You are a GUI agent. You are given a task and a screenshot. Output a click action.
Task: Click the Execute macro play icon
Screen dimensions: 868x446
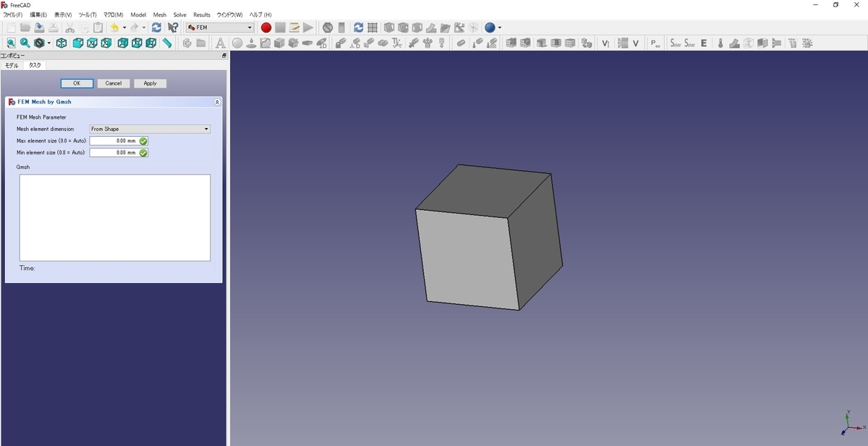[x=308, y=28]
